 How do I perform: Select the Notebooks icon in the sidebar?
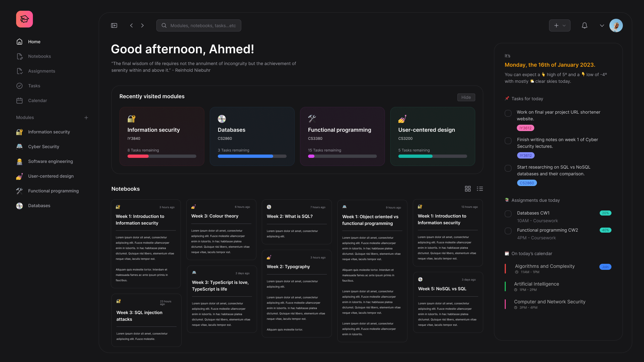(19, 56)
